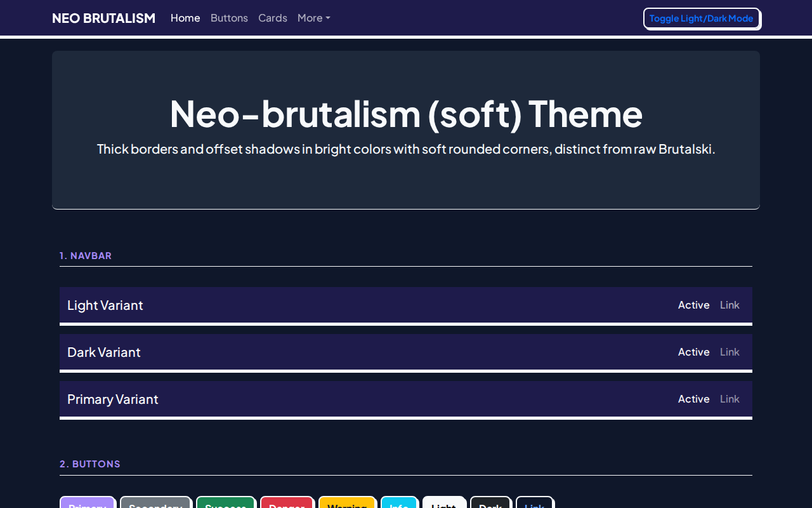The height and width of the screenshot is (508, 812).
Task: Click the white Light button
Action: tap(444, 502)
